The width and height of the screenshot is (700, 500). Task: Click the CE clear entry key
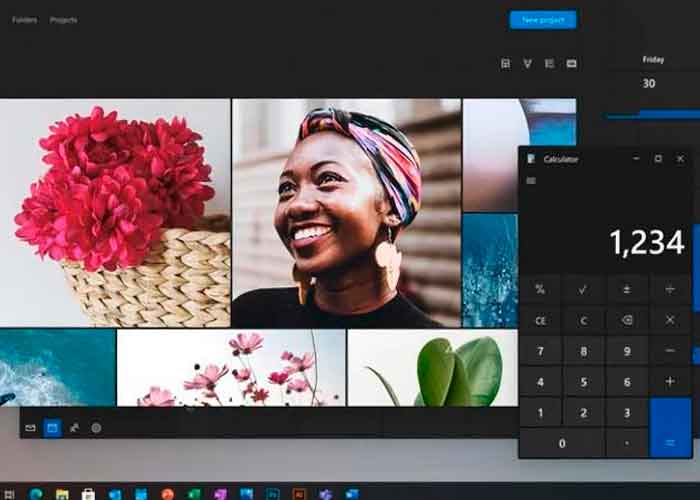540,321
